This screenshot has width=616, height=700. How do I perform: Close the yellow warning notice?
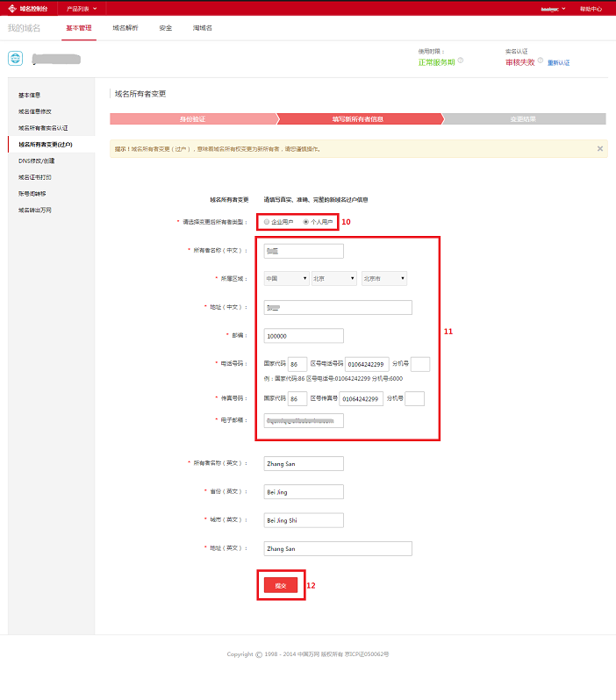[x=600, y=148]
